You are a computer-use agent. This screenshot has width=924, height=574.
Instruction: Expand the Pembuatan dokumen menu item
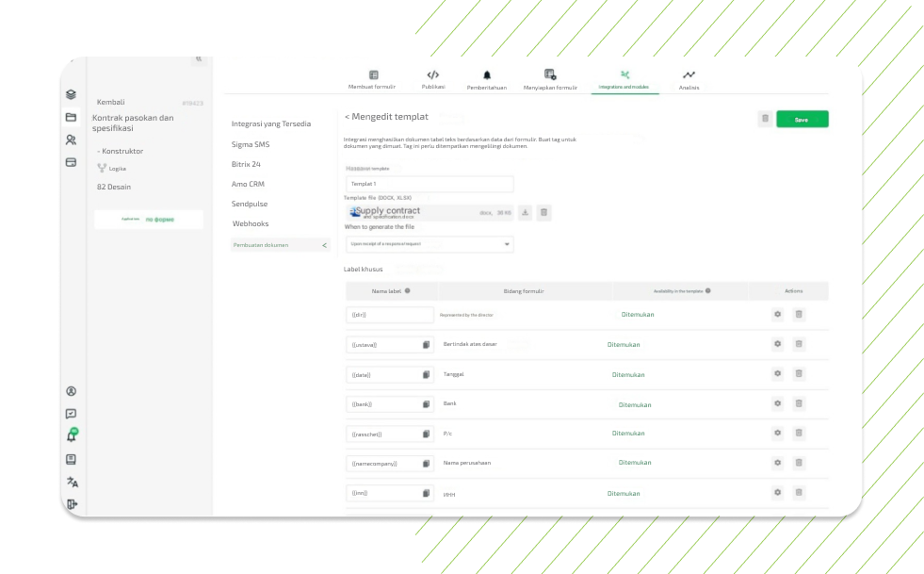click(325, 245)
